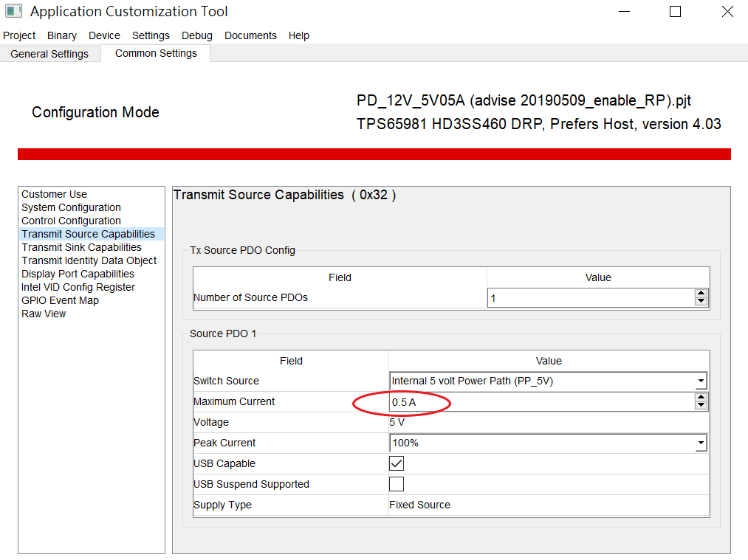
Task: Open the Device menu
Action: (104, 35)
